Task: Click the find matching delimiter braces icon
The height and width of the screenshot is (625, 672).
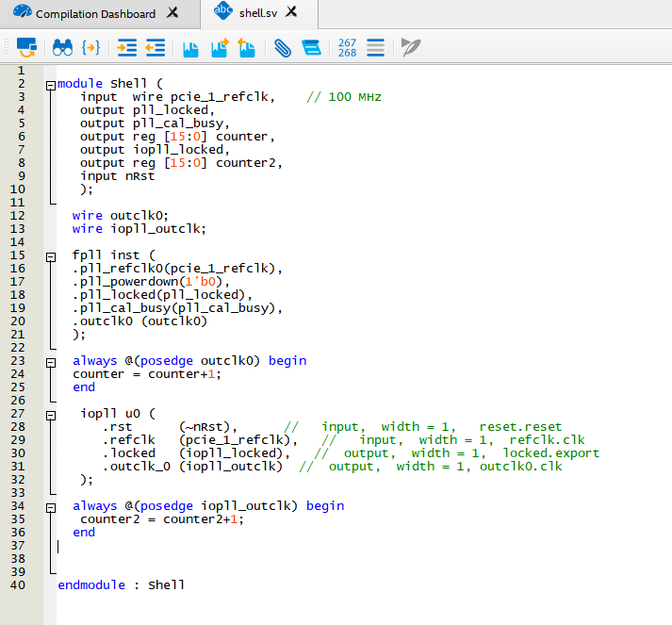Action: tap(91, 46)
